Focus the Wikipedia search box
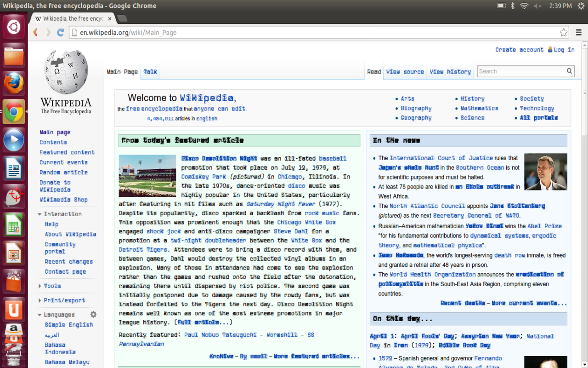 click(x=522, y=71)
